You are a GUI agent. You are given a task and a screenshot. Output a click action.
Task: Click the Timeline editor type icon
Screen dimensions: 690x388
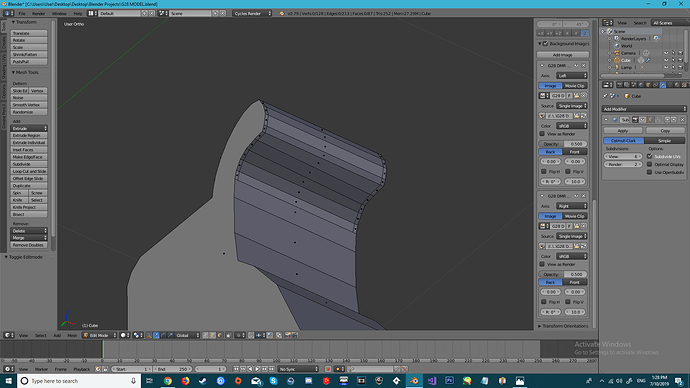[9, 369]
